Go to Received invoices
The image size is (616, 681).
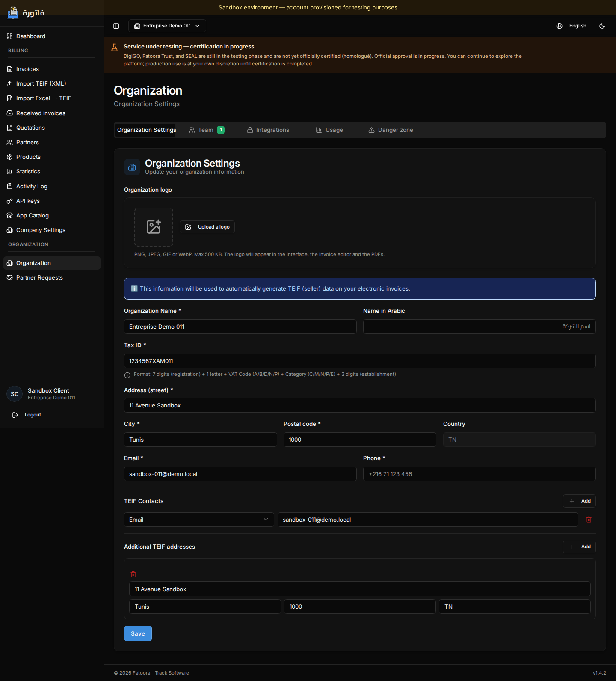52,113
